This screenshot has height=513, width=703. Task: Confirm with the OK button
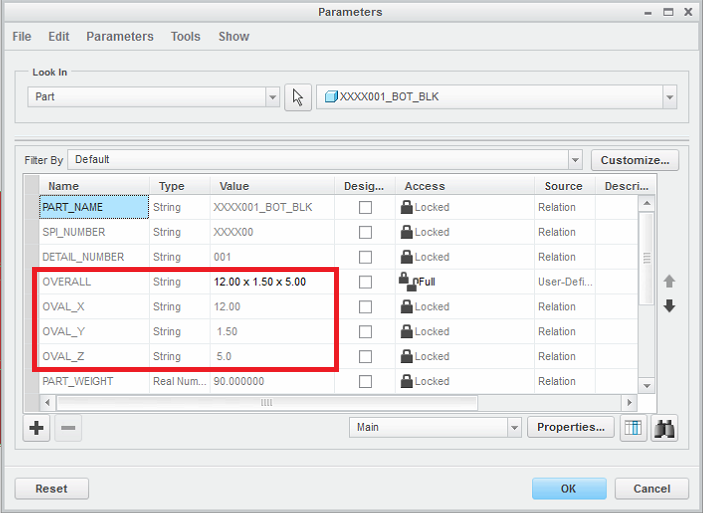click(x=569, y=488)
